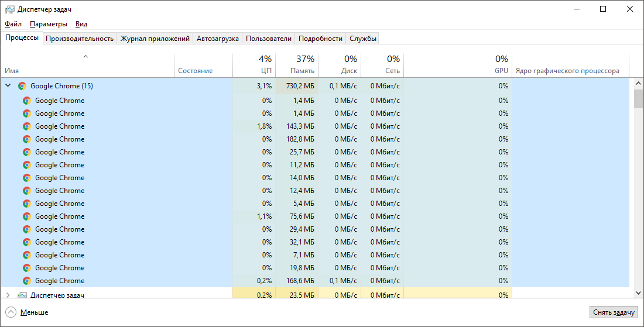Click Chrome icon in the 75,6 МБ row
Screen dimensions: 644x327
click(x=27, y=216)
